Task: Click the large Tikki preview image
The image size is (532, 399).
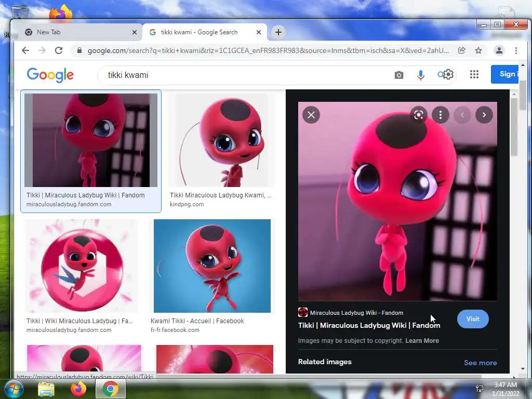Action: [x=397, y=201]
